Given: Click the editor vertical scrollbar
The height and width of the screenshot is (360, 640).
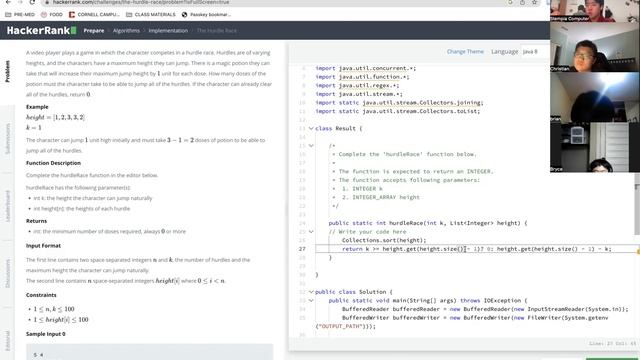Looking at the screenshot, I should tap(637, 204).
